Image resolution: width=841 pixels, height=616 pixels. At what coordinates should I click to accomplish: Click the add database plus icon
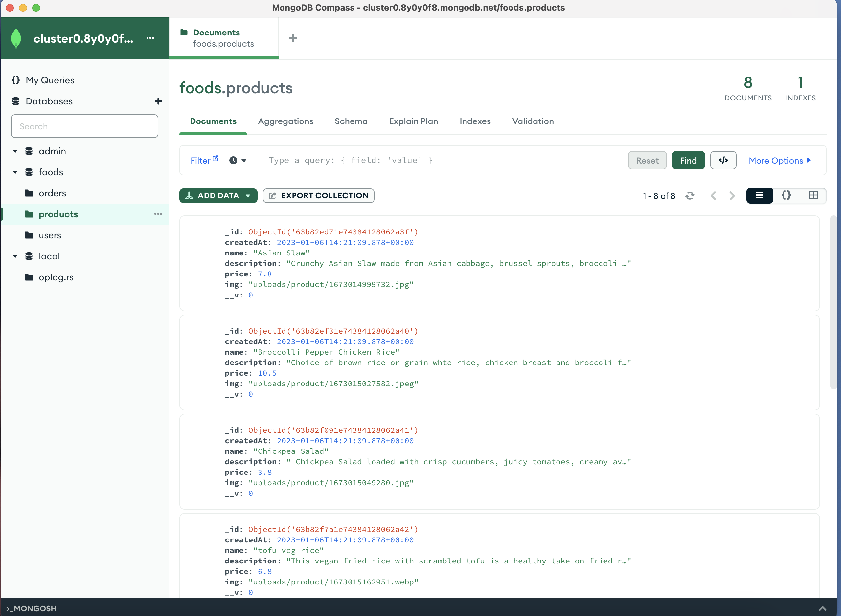[158, 101]
